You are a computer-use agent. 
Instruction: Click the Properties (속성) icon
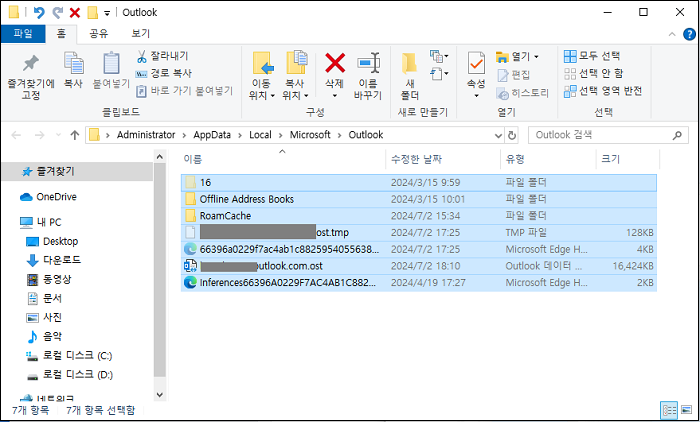tap(476, 63)
